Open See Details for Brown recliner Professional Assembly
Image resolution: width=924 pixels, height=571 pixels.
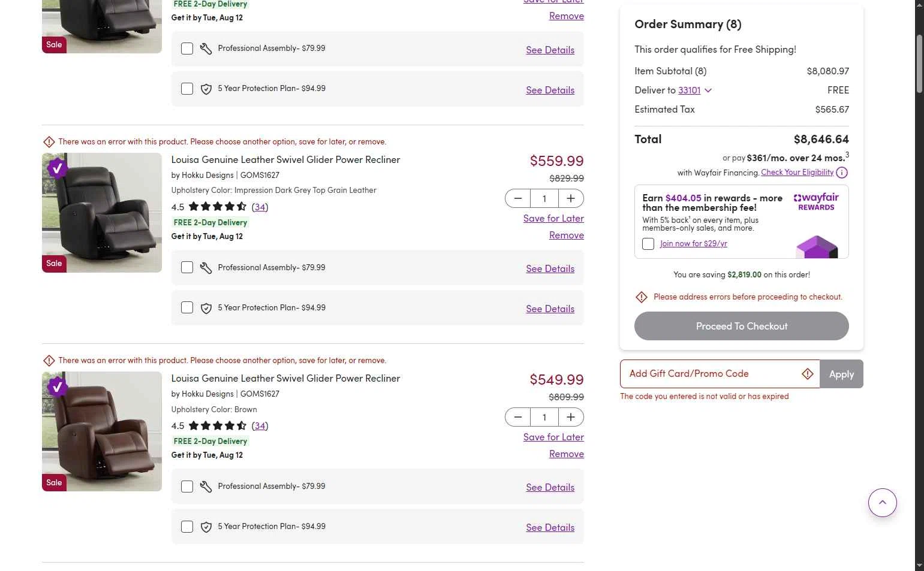point(550,488)
